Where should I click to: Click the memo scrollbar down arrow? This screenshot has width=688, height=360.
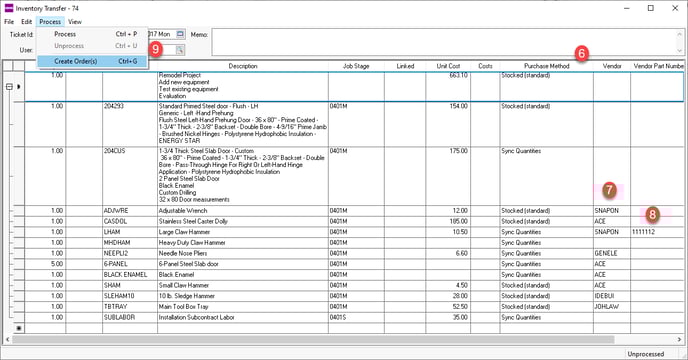pos(680,51)
